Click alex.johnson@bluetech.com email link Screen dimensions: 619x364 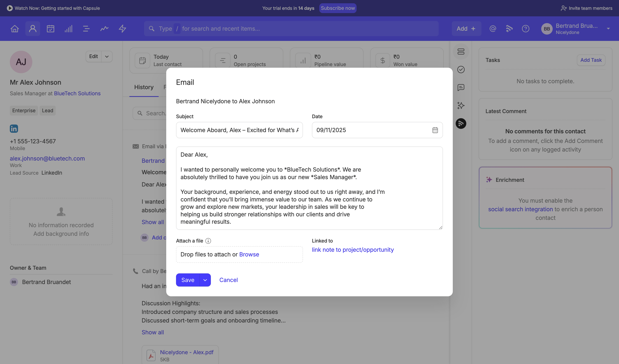tap(47, 159)
